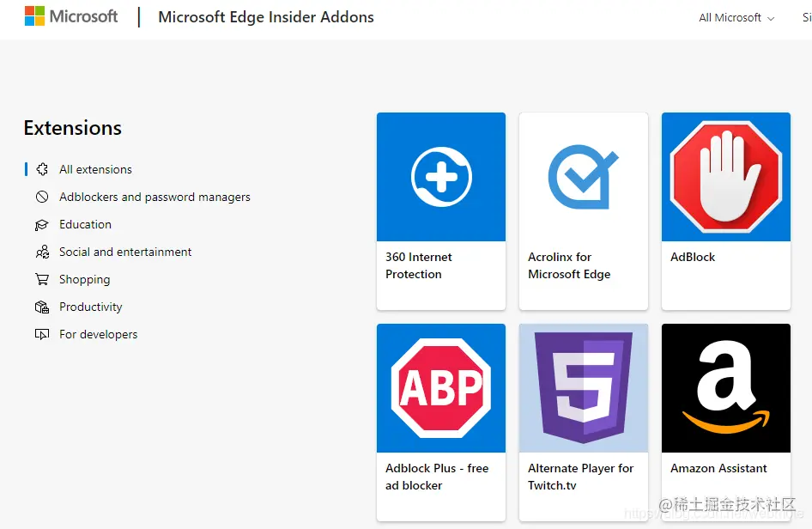The width and height of the screenshot is (812, 529).
Task: Open the Productivity category
Action: pos(91,307)
